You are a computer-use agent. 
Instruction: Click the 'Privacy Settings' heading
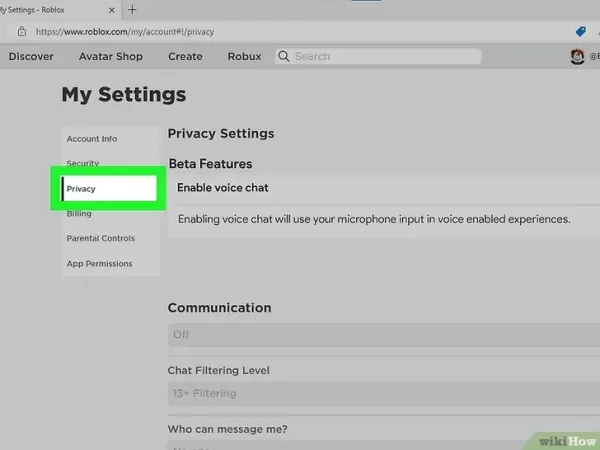pos(221,134)
